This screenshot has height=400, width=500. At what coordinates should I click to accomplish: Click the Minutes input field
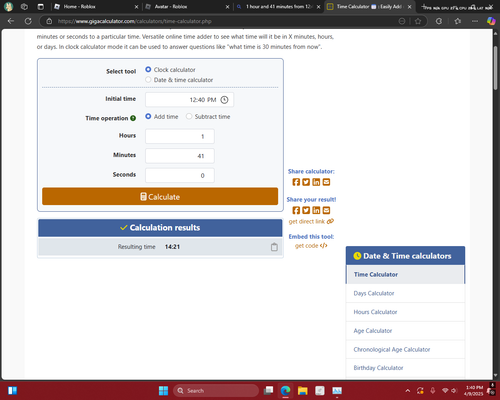point(180,156)
